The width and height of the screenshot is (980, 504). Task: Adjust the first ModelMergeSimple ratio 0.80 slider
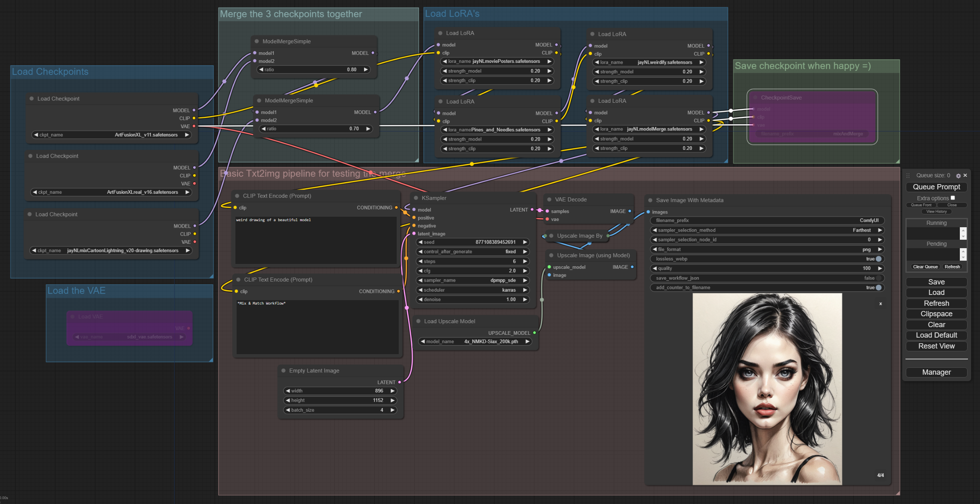[x=314, y=70]
